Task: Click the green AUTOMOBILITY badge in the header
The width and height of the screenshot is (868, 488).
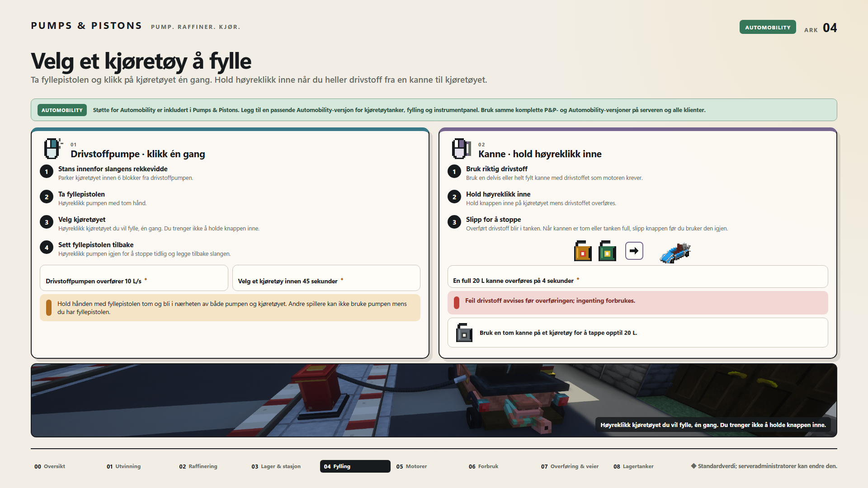Action: (x=768, y=27)
